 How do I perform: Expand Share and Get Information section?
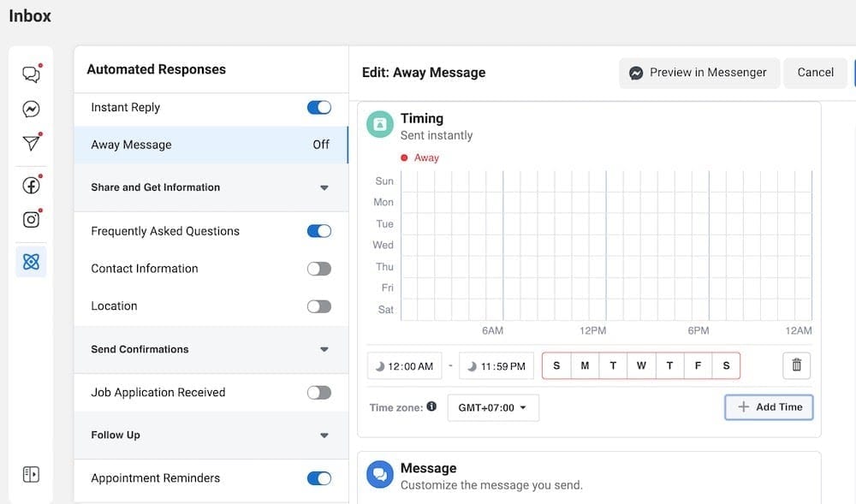(324, 187)
